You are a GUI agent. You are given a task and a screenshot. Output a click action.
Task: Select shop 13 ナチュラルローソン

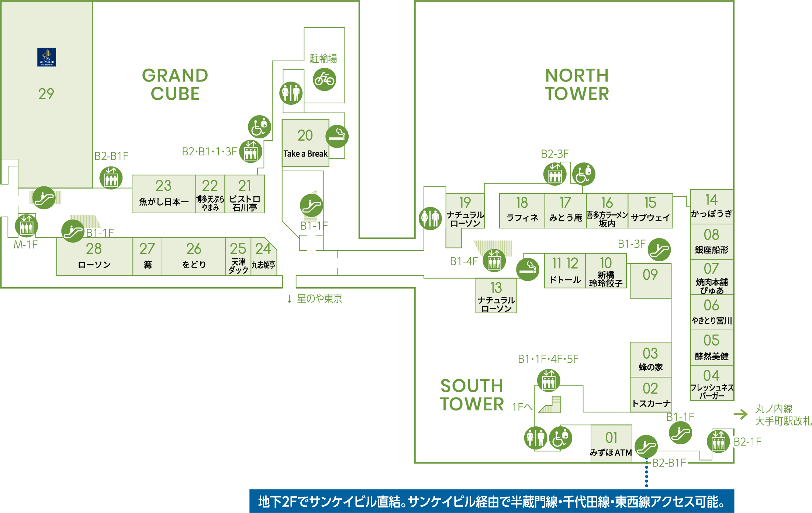[x=496, y=296]
